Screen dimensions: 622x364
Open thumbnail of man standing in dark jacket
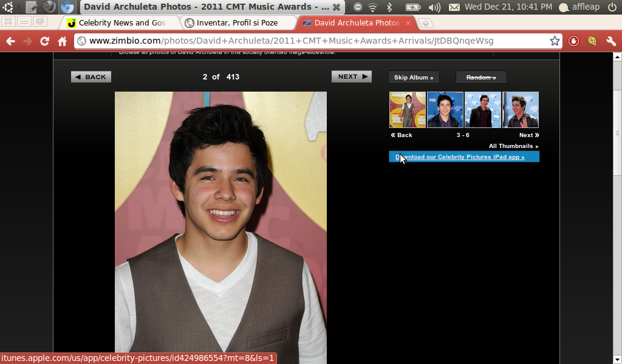coord(483,110)
